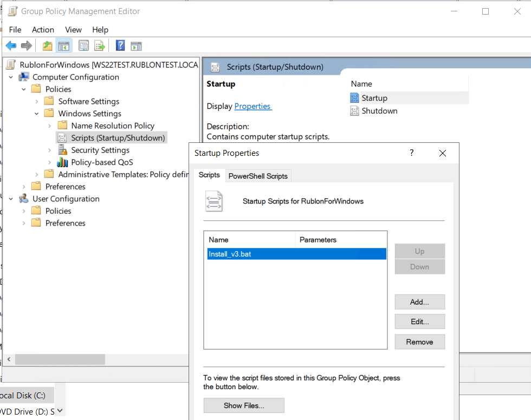The height and width of the screenshot is (420, 531).
Task: Click the Shutdown script icon in list
Action: pyautogui.click(x=354, y=110)
